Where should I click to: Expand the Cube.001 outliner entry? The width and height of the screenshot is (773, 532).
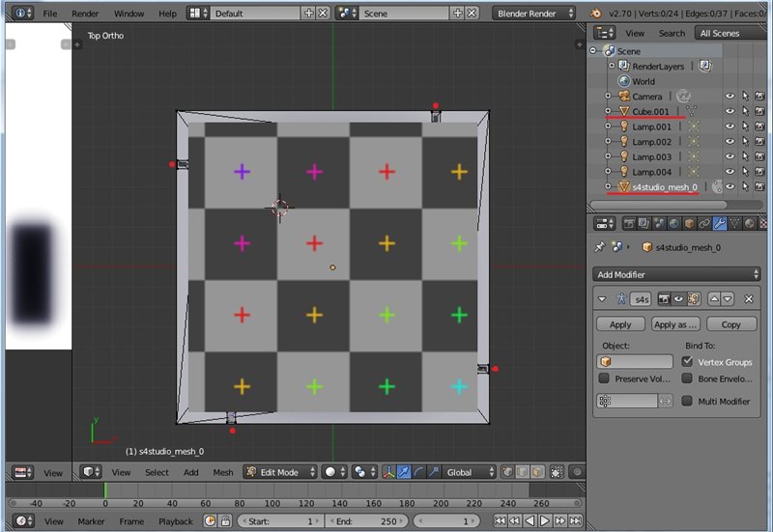coord(608,111)
